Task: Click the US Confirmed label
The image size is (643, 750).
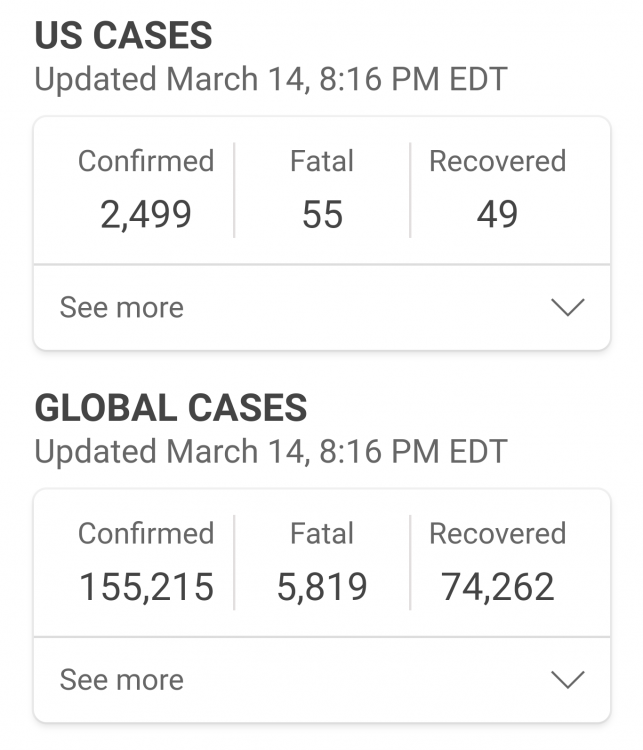Action: tap(146, 161)
